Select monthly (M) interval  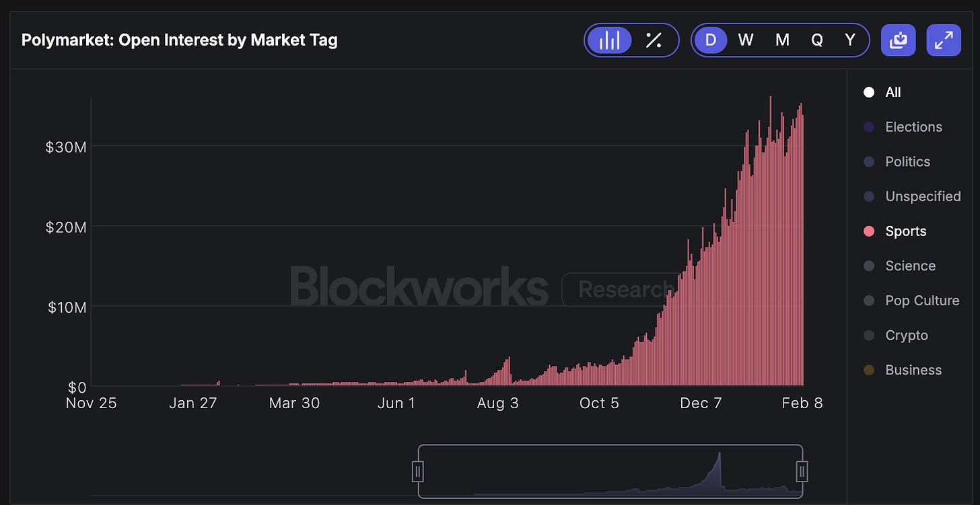pos(782,40)
